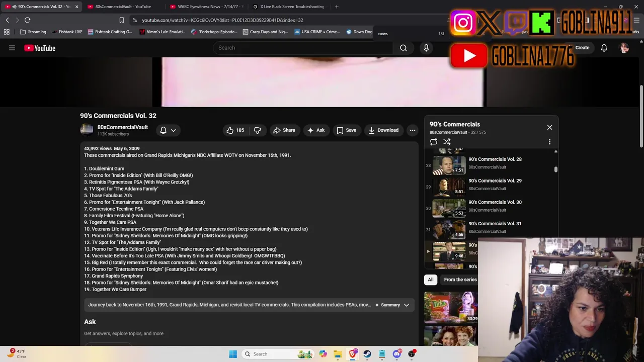Click the browser address bar URL
The width and height of the screenshot is (644, 362).
222,20
